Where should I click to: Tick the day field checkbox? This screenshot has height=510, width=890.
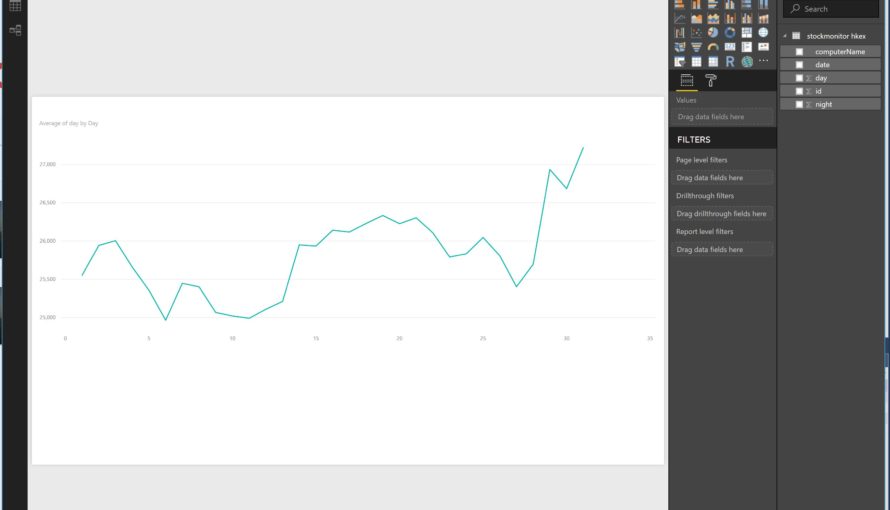tap(799, 78)
